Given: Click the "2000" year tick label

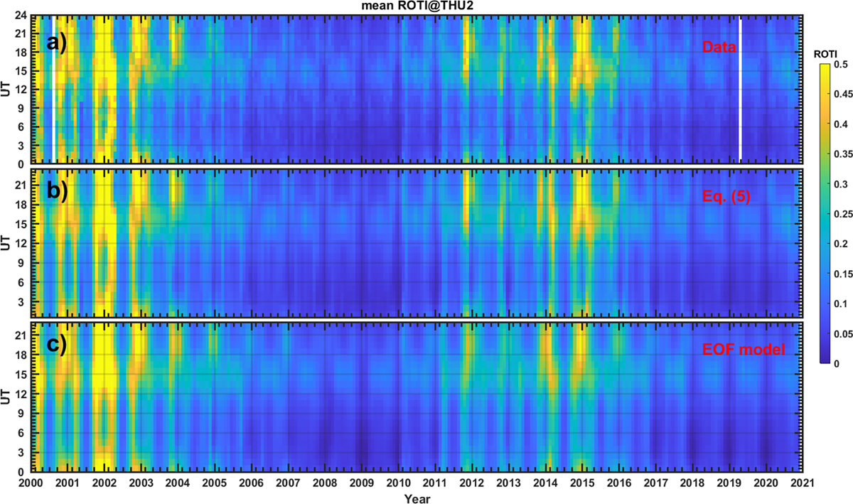Looking at the screenshot, I should click(31, 484).
